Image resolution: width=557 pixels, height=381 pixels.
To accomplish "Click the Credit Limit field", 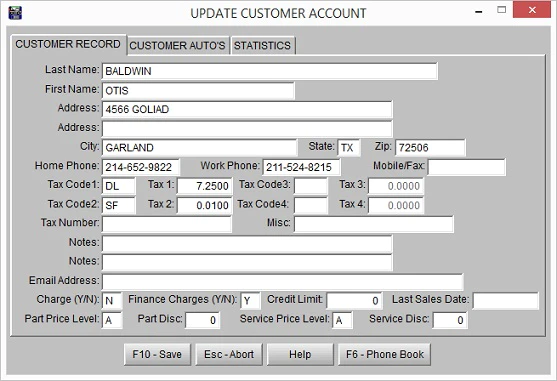I will pos(355,301).
